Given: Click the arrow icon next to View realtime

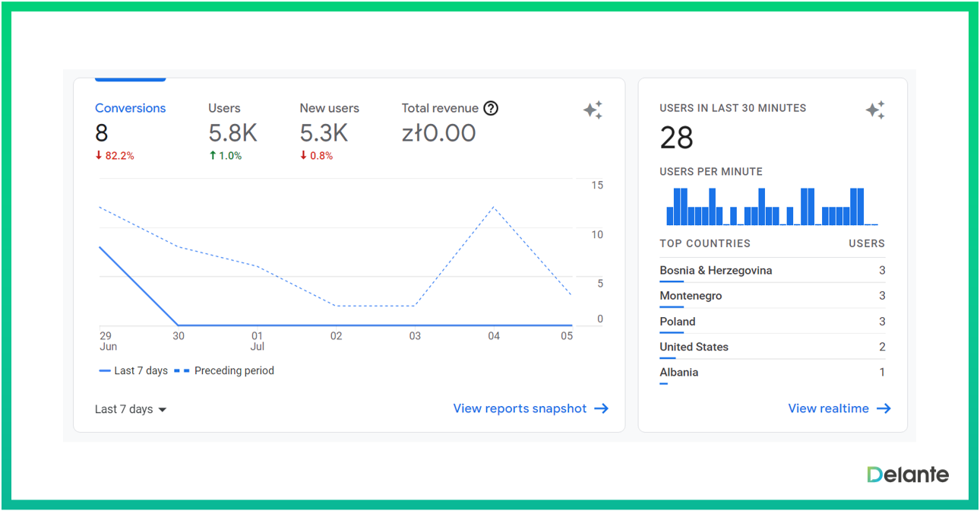Looking at the screenshot, I should pyautogui.click(x=884, y=408).
